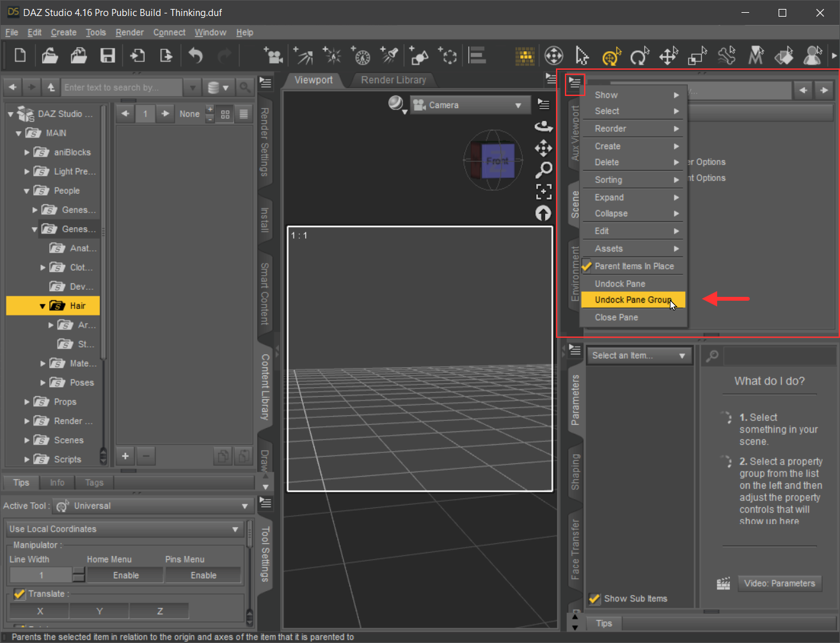
Task: Click the Save floppy disk icon
Action: (107, 56)
